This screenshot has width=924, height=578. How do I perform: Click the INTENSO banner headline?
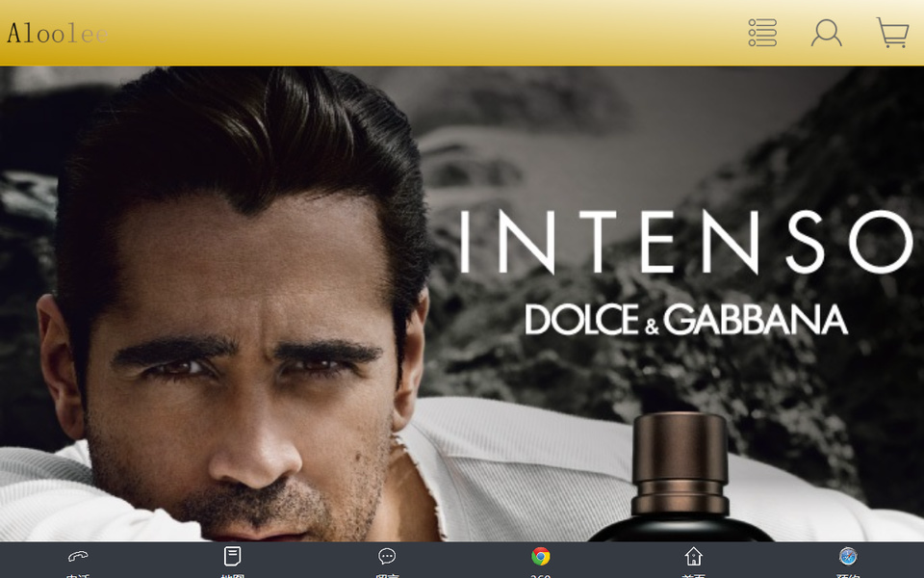(683, 243)
